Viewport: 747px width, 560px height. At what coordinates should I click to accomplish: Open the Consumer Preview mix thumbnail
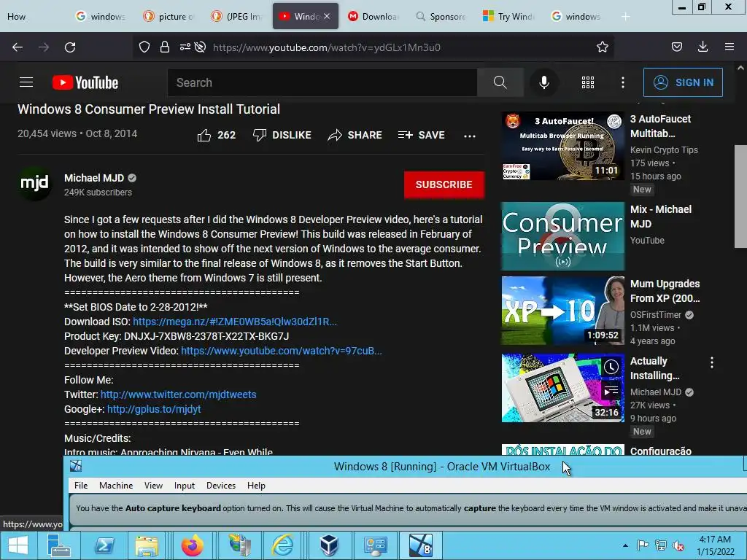(562, 236)
